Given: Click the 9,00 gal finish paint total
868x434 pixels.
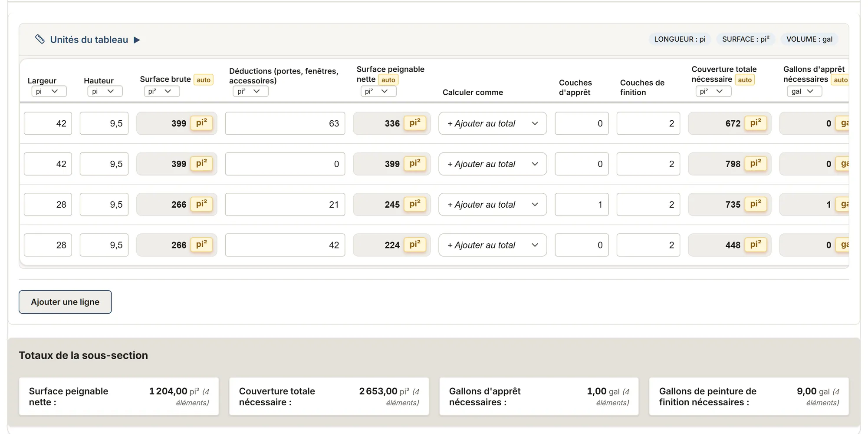Looking at the screenshot, I should pos(813,391).
